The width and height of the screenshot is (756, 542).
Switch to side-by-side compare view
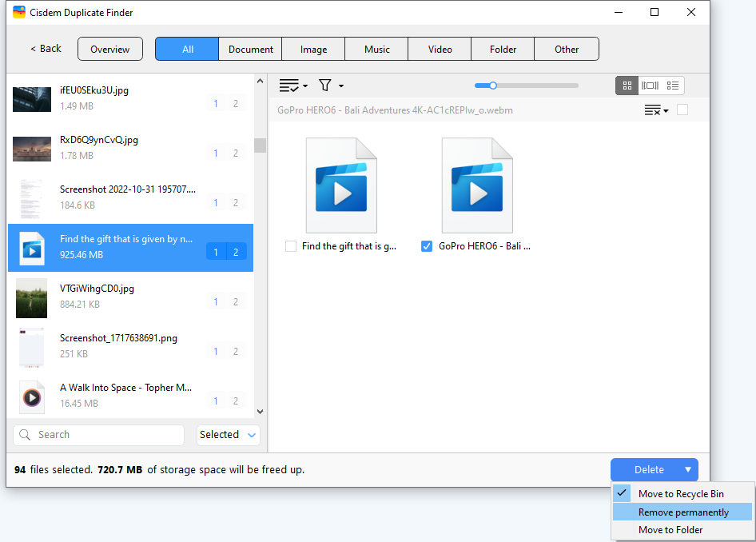tap(650, 86)
